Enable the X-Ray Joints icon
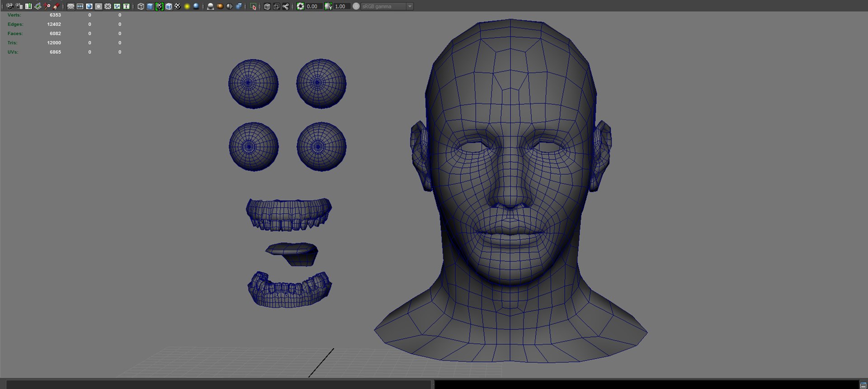Screen dimensions: 868x389 [x=286, y=6]
